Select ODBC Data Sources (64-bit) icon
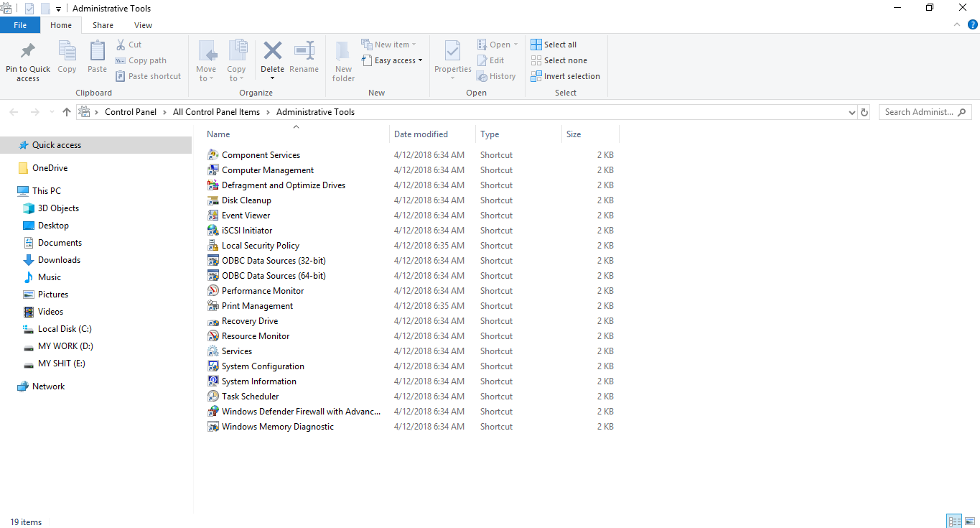The image size is (980, 528). pos(213,276)
